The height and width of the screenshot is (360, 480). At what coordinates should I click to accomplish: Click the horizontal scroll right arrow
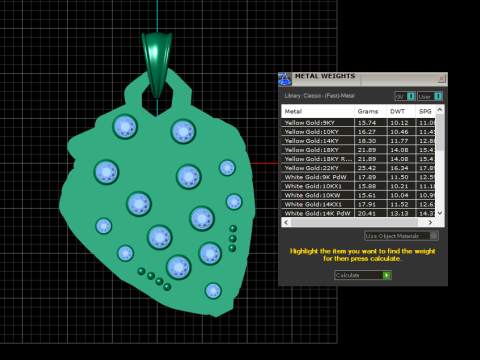(x=430, y=222)
